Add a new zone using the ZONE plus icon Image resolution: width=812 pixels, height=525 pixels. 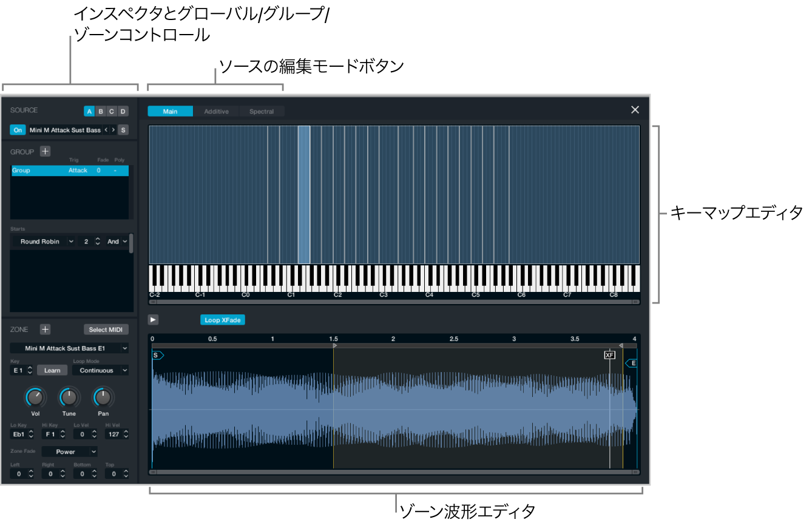44,330
